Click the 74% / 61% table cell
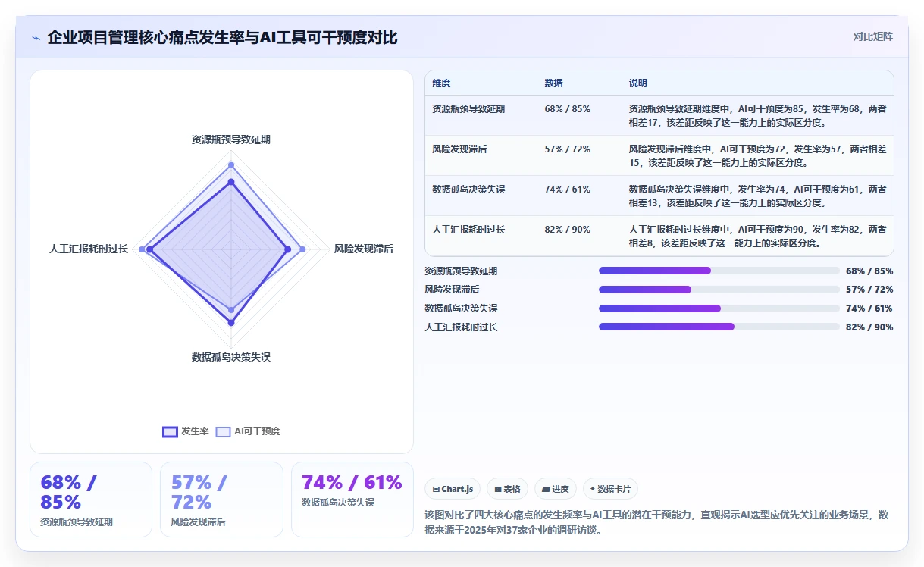 (x=567, y=190)
